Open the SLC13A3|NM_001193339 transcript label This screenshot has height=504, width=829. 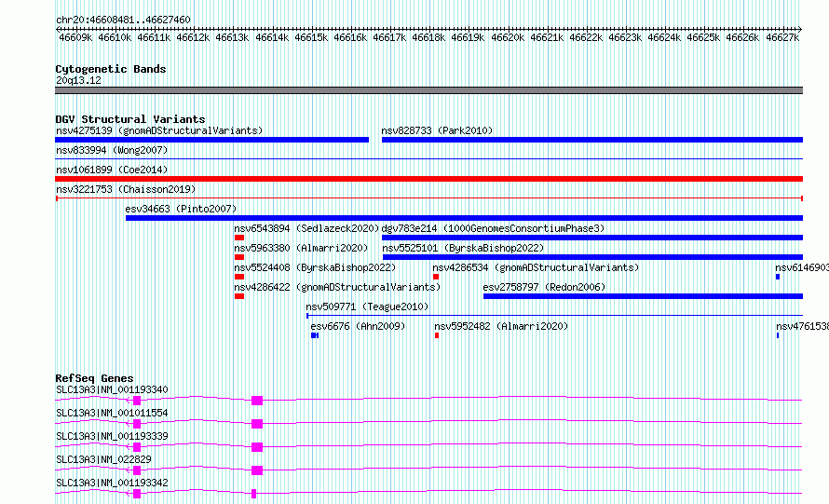(x=112, y=436)
